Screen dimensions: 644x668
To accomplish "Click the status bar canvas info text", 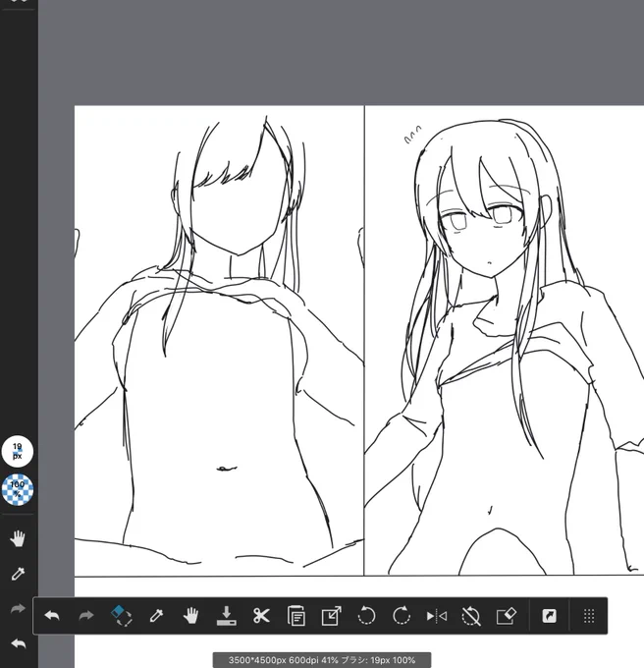I will click(x=322, y=660).
